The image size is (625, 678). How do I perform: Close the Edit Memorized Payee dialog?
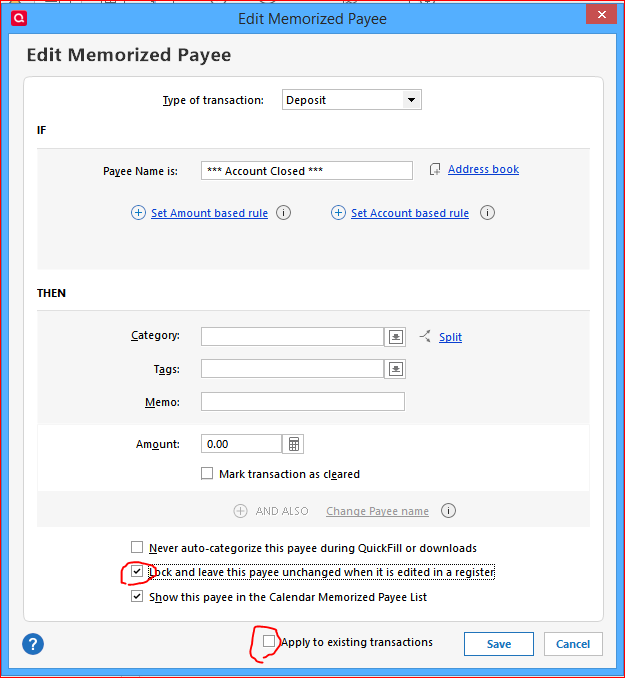pos(601,15)
